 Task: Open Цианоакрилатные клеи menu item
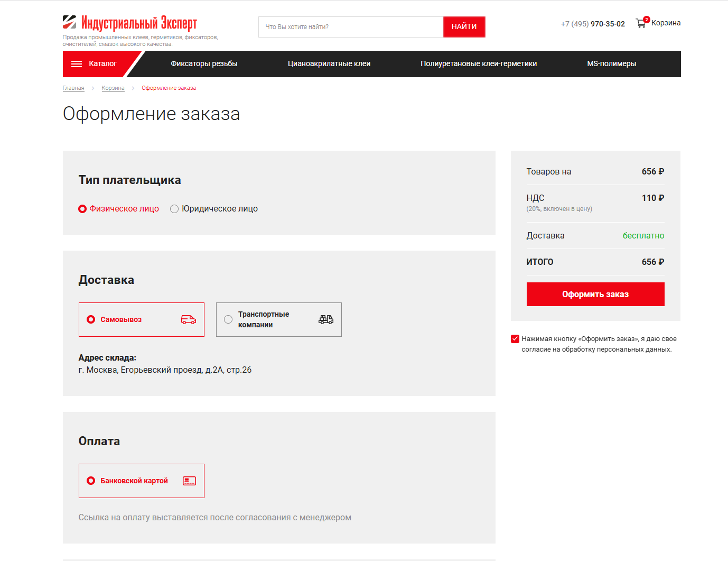pos(329,64)
